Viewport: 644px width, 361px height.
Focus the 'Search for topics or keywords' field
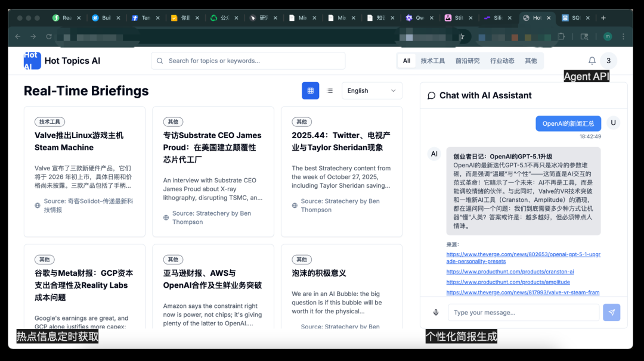click(248, 61)
